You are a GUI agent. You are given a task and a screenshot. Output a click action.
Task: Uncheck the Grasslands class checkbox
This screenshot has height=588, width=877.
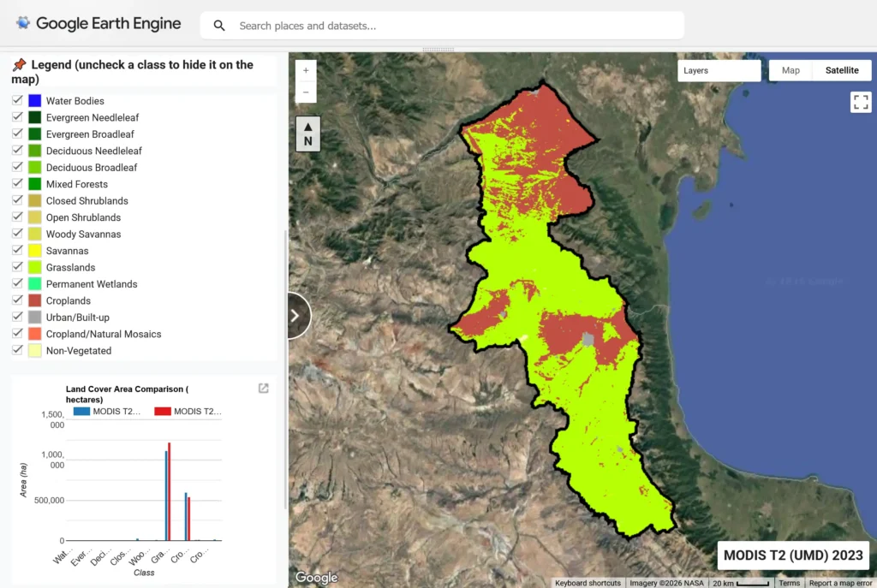tap(17, 267)
